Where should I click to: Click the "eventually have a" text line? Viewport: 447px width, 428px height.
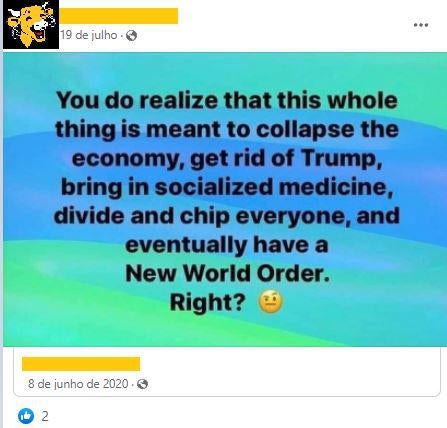coord(227,245)
